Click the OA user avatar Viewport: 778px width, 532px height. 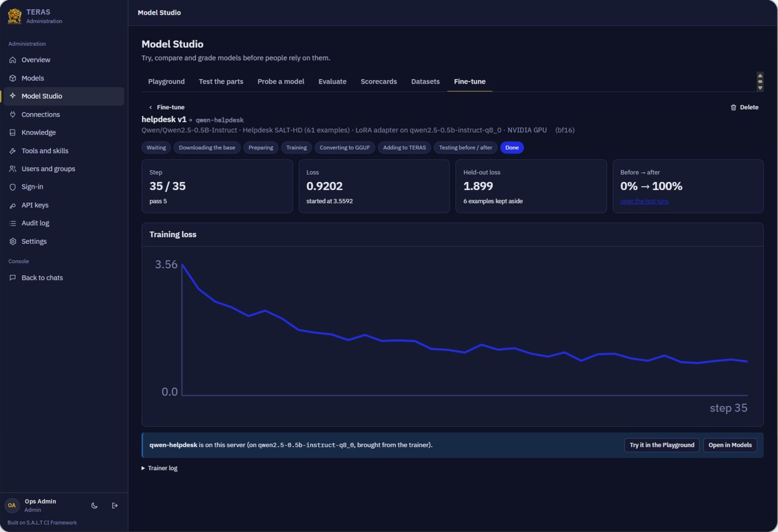coord(12,505)
